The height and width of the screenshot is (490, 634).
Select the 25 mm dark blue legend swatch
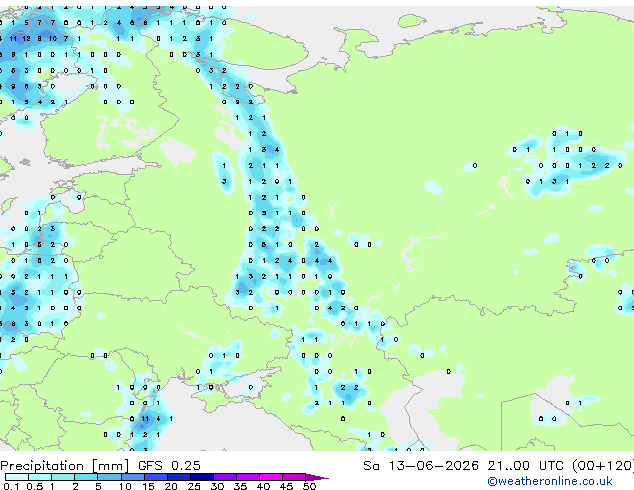pos(201,477)
